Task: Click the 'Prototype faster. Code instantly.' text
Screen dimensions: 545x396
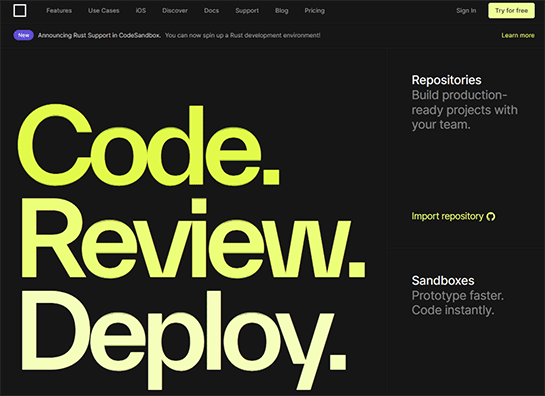Action: pos(457,303)
